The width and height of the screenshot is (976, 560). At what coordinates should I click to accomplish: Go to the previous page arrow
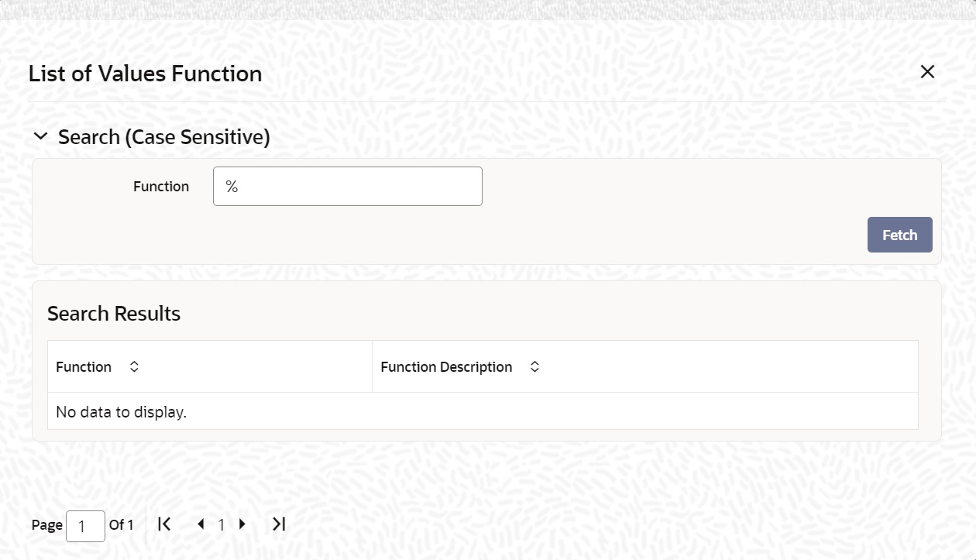coord(201,524)
